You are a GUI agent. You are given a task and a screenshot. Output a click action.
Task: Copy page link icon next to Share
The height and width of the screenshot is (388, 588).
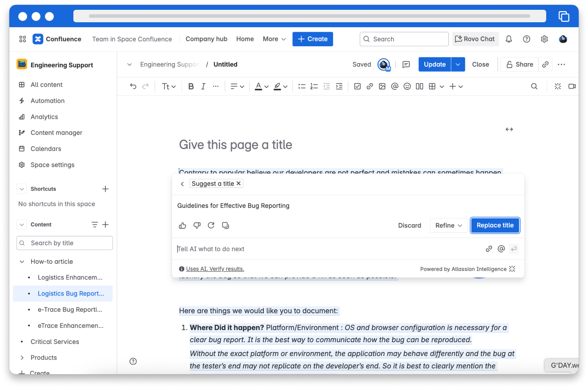tap(545, 65)
